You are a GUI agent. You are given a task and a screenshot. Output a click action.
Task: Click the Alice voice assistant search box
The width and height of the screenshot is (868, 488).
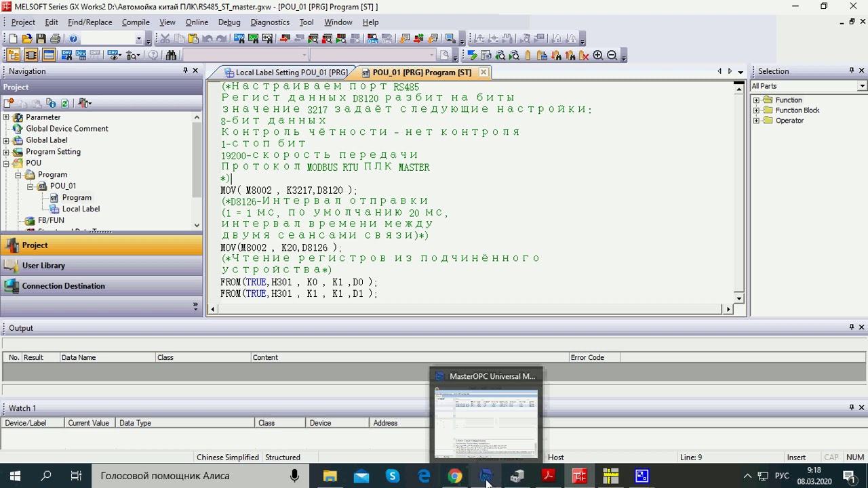click(200, 476)
